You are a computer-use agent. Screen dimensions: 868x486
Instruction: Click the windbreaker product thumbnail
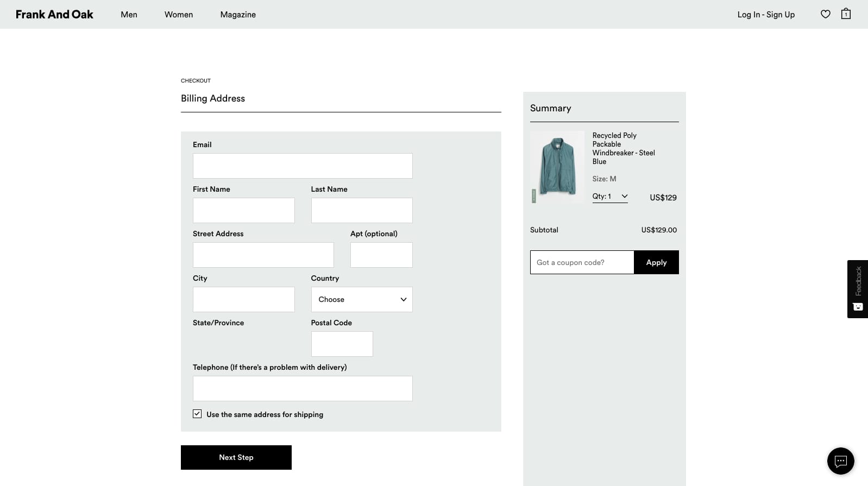[x=557, y=167]
